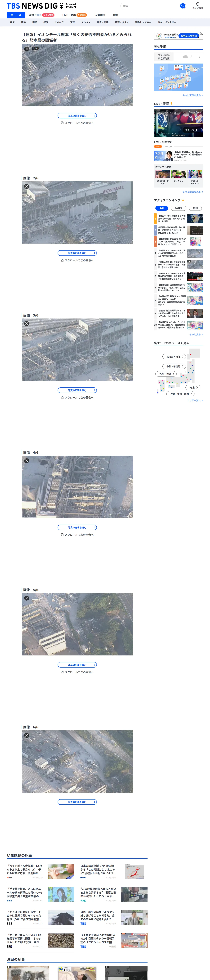Open the 地域 tab

(116, 15)
